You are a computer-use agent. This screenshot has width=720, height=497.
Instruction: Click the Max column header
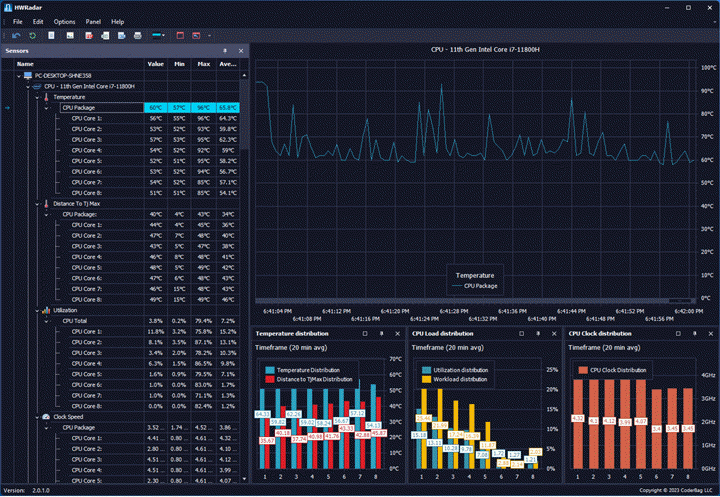pyautogui.click(x=203, y=64)
